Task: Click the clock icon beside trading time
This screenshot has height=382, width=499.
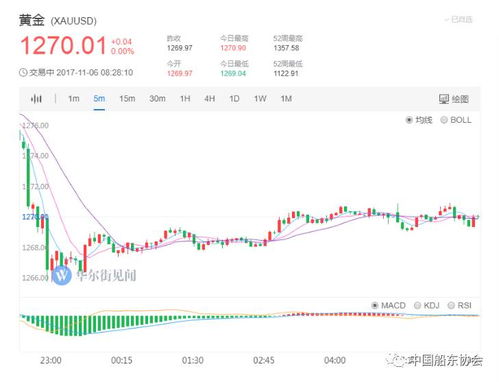Action: tap(23, 72)
